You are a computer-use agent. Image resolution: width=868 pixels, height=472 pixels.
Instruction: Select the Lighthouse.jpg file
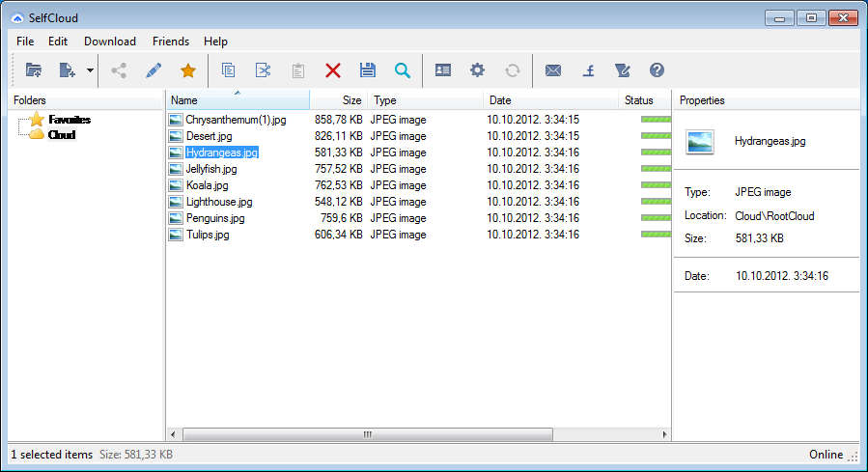tap(219, 202)
